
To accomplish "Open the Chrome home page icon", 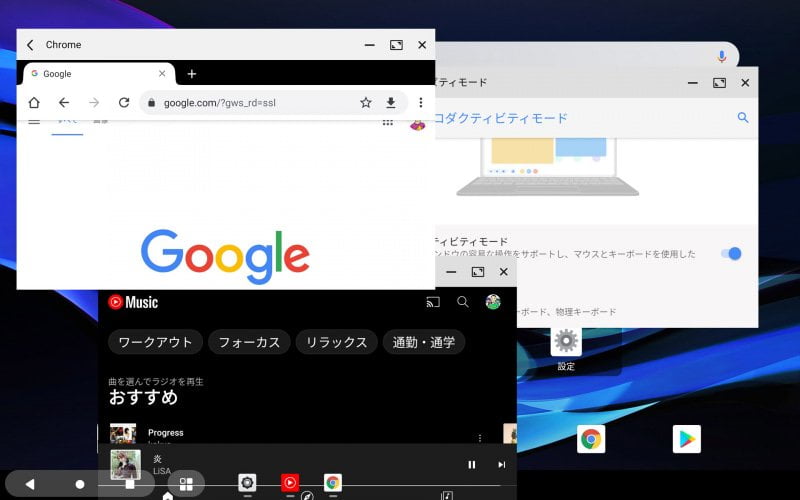I will click(x=34, y=103).
